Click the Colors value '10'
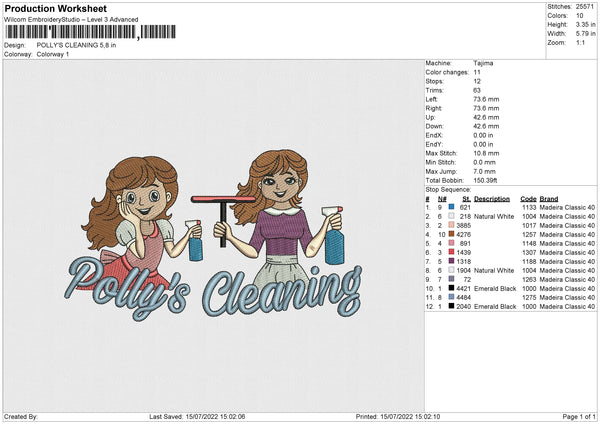This screenshot has height=424, width=600. click(x=580, y=16)
